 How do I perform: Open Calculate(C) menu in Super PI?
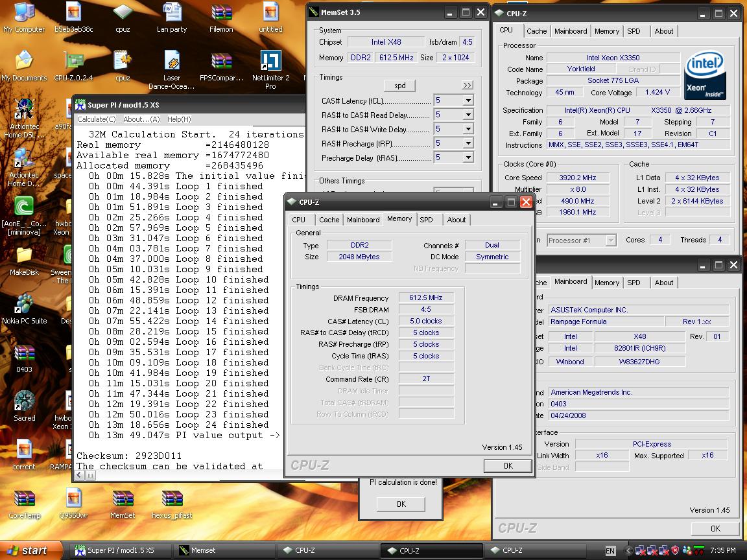tap(96, 119)
